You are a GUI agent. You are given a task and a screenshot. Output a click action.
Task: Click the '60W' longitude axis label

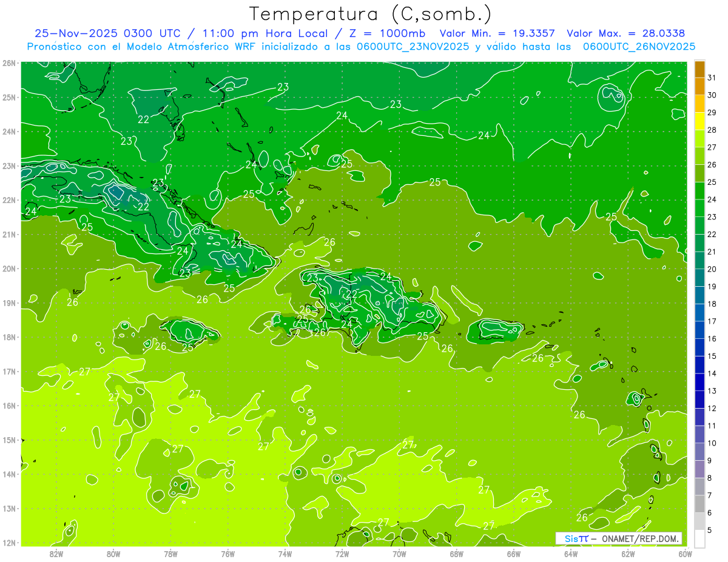click(x=686, y=553)
